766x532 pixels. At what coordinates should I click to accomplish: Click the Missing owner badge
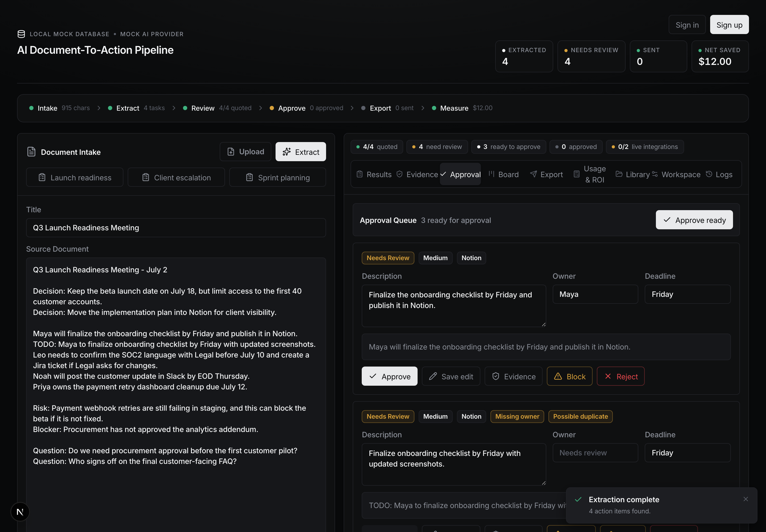click(517, 416)
